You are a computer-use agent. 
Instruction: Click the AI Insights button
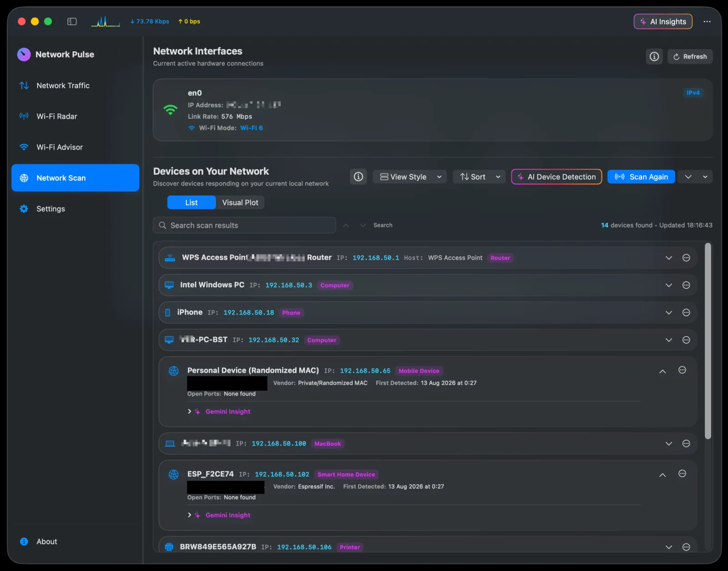[663, 21]
